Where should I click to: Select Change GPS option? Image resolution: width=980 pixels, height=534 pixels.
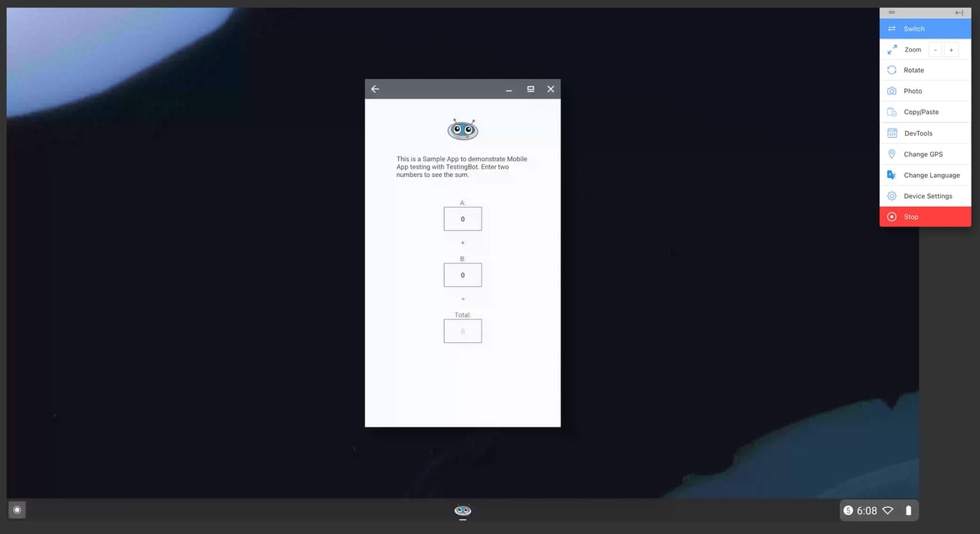tap(925, 154)
